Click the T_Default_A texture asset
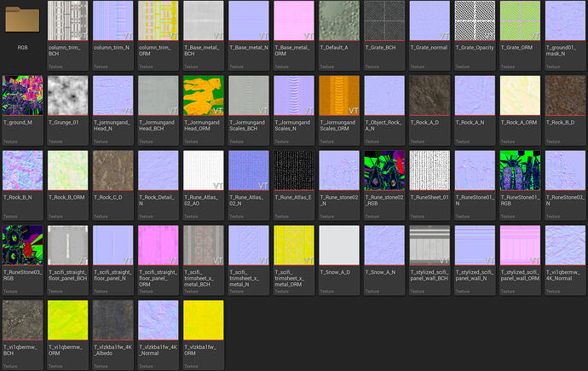Image resolution: width=588 pixels, height=371 pixels. point(339,22)
